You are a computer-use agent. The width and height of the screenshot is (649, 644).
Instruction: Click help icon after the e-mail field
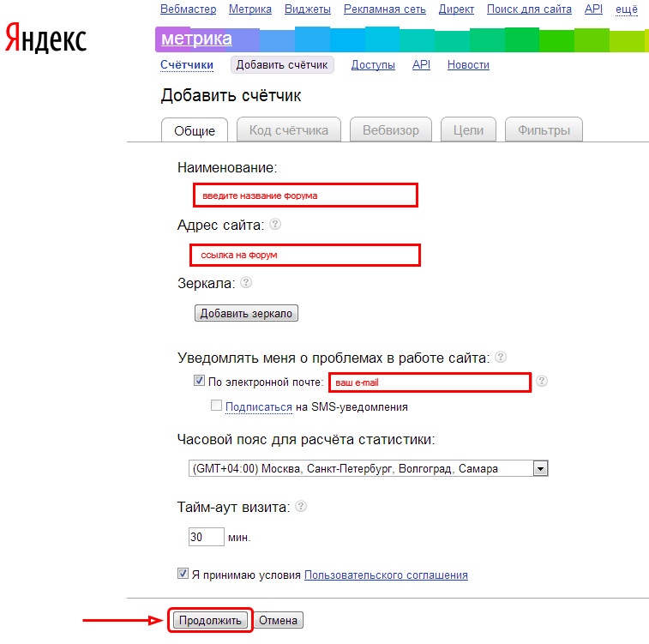[542, 381]
